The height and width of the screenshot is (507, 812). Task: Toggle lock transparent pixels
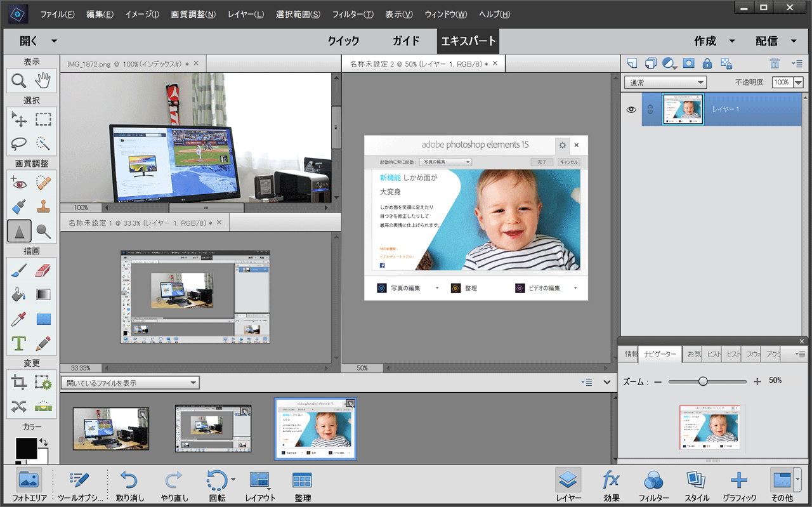[x=727, y=63]
